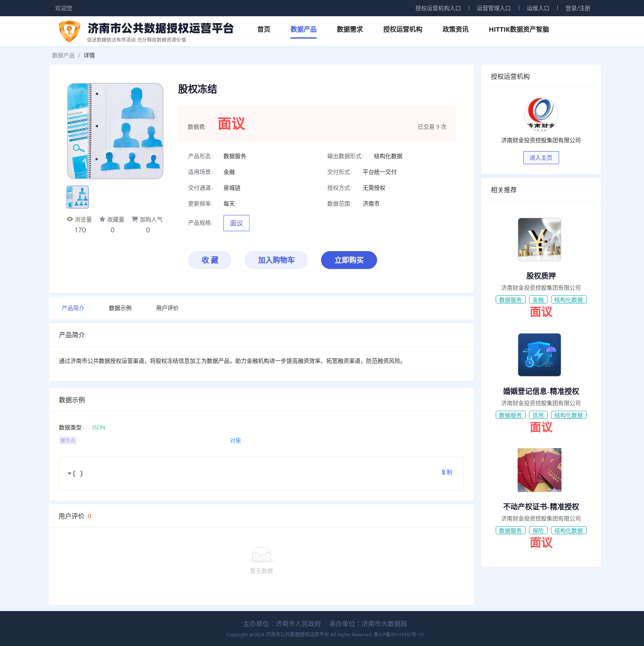Viewport: 644px width, 646px height.
Task: Switch to the 产品简介 tab
Action: [73, 308]
